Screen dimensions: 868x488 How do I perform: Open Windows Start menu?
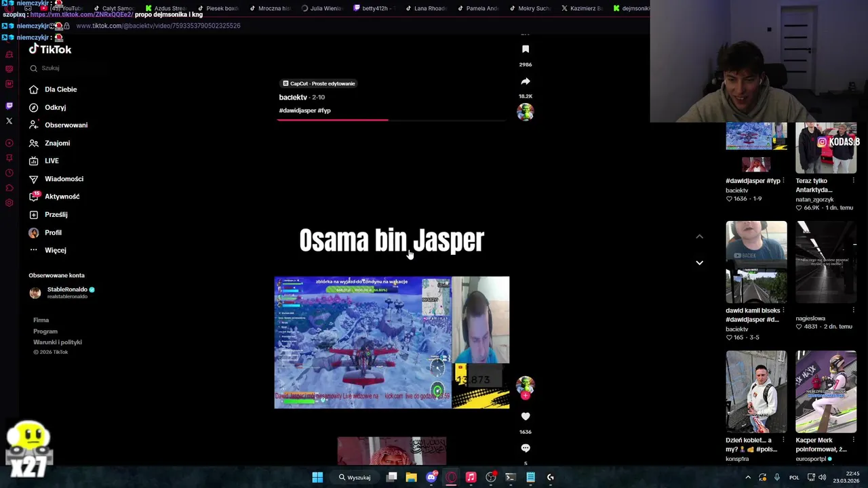click(317, 477)
